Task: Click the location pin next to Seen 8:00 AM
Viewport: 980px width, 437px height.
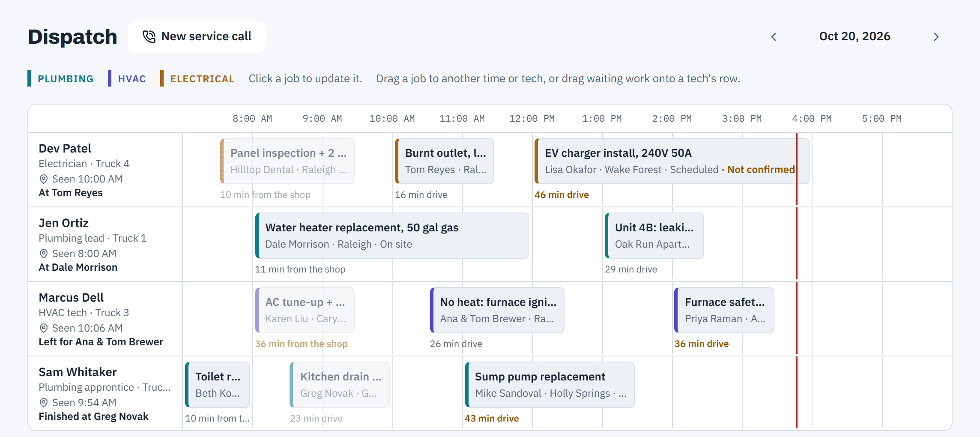Action: click(43, 254)
